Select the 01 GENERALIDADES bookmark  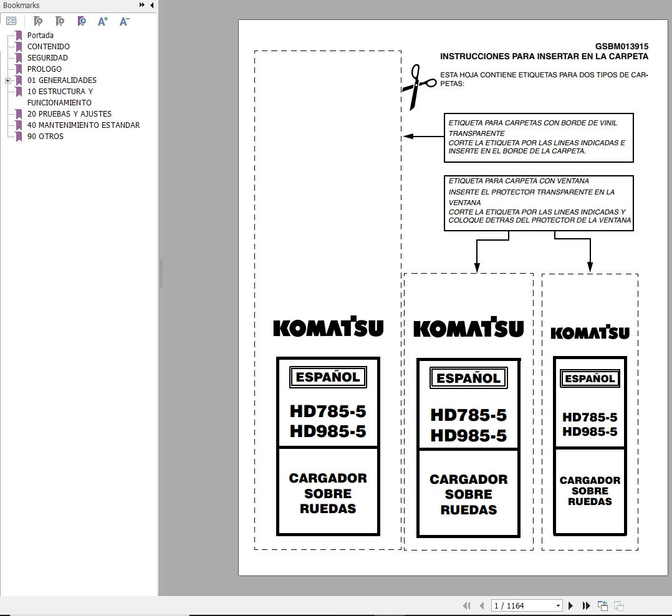pos(62,80)
